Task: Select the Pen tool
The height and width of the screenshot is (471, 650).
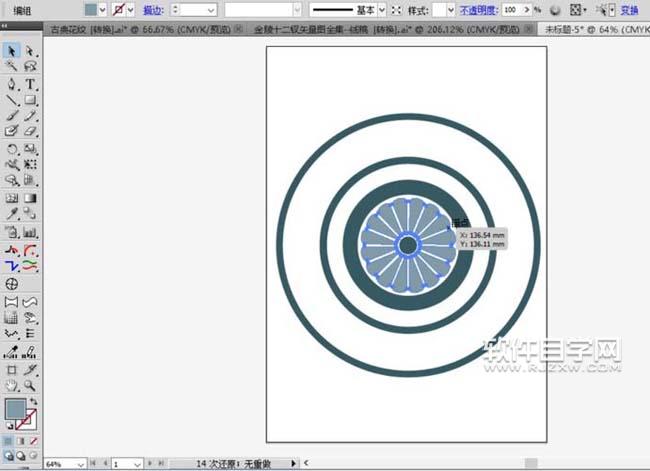Action: click(x=12, y=83)
